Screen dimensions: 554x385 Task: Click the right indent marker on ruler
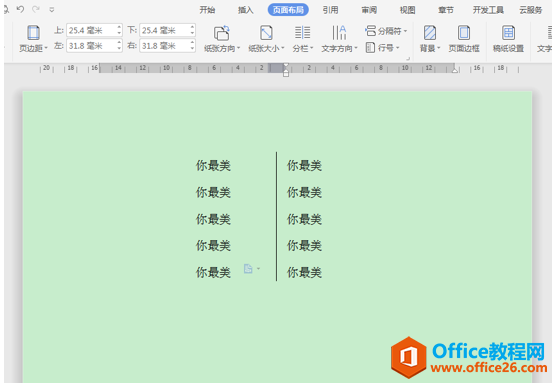click(x=455, y=70)
